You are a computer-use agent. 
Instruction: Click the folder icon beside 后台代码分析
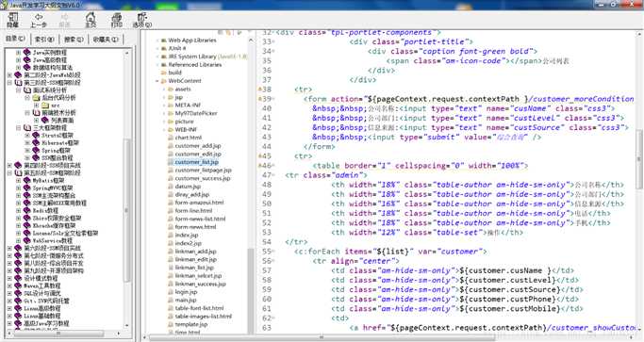(36, 97)
